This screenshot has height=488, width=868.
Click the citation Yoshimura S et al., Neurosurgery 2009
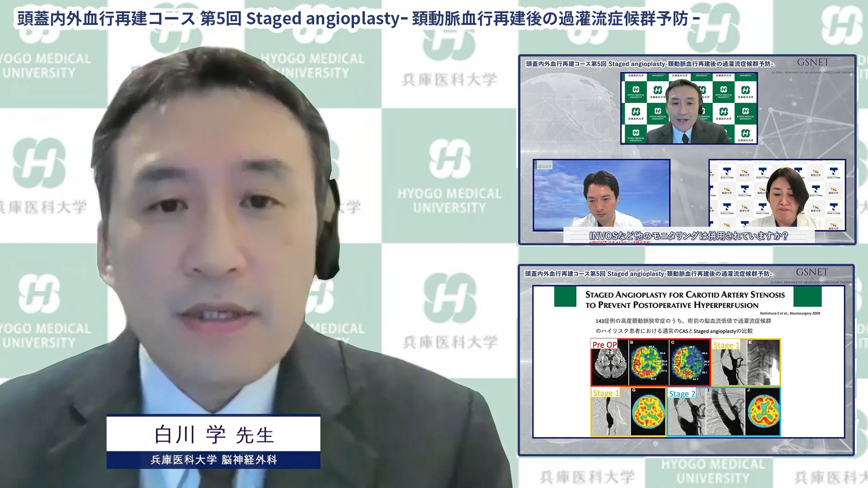tap(789, 313)
